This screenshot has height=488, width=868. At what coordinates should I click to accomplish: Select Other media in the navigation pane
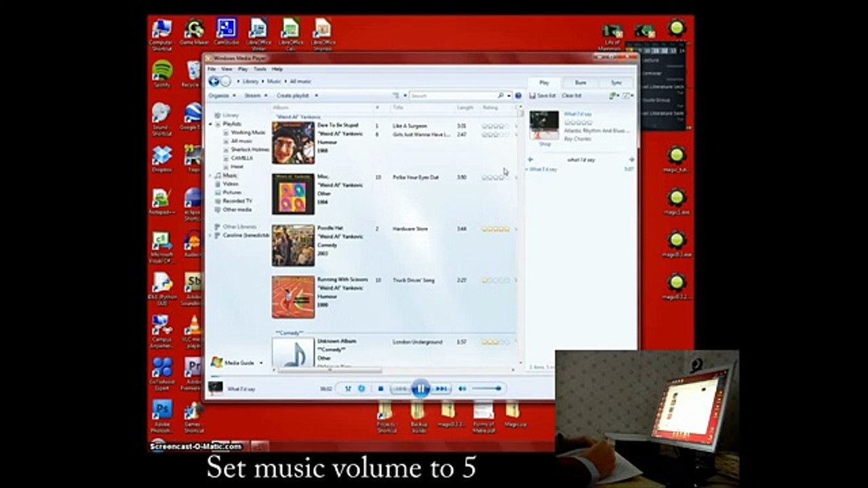pos(237,209)
